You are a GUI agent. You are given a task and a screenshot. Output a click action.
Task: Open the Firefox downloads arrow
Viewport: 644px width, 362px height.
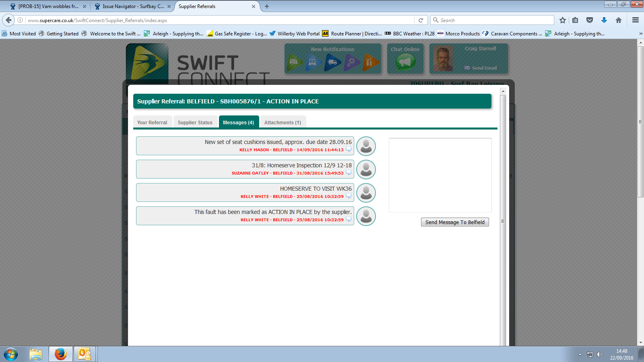pos(604,20)
